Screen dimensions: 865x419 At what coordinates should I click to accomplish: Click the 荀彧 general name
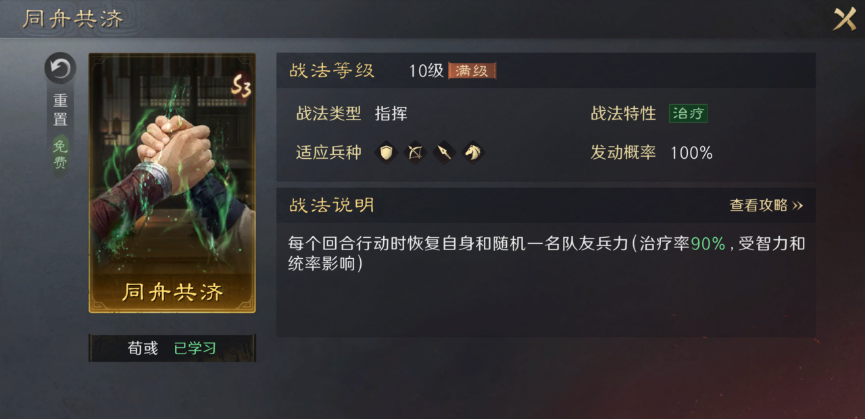coord(143,348)
